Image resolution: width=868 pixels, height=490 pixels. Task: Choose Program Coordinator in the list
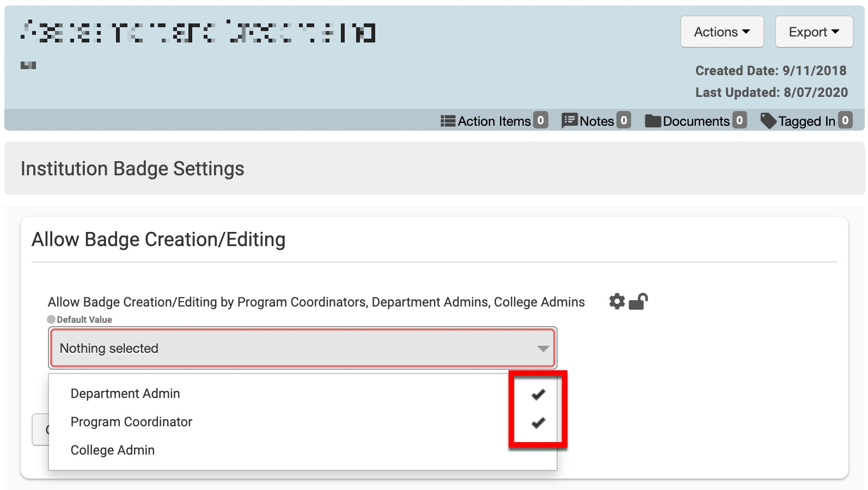click(x=131, y=422)
